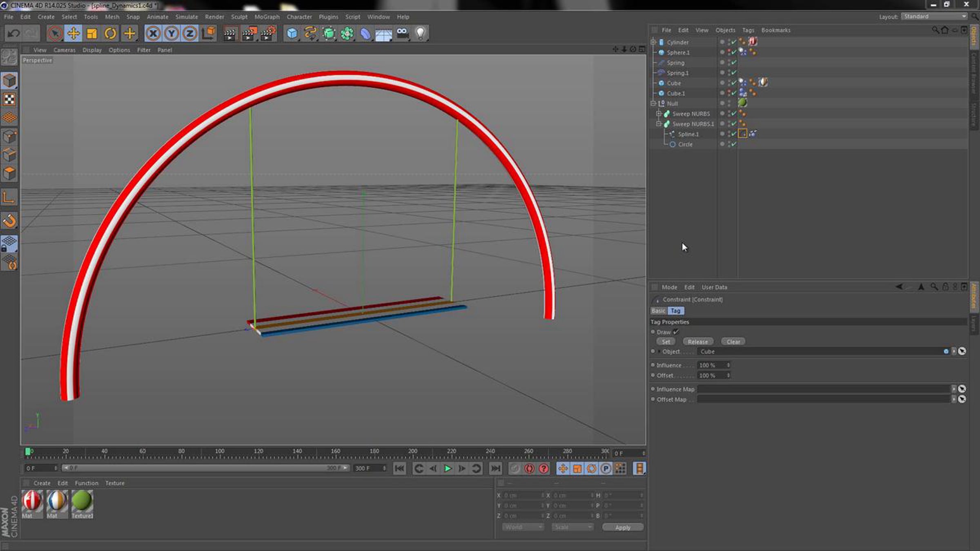Go to end of animation
The image size is (980, 551).
(x=495, y=469)
